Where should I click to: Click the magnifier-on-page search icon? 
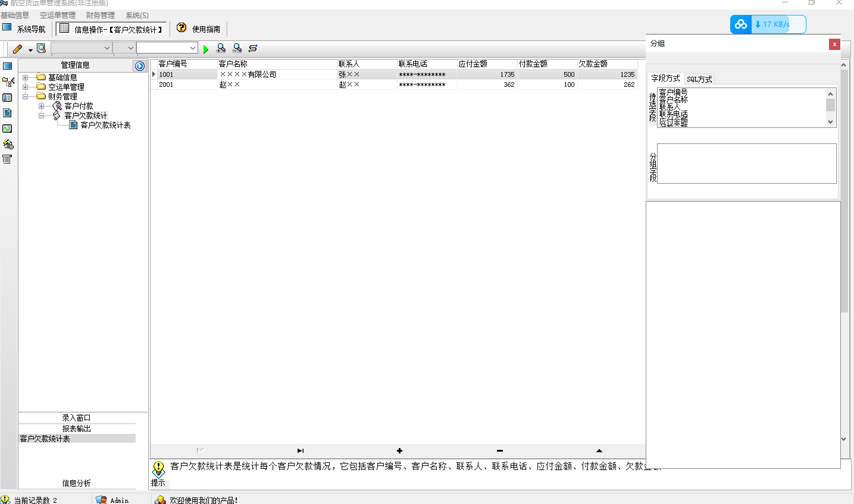tap(41, 48)
